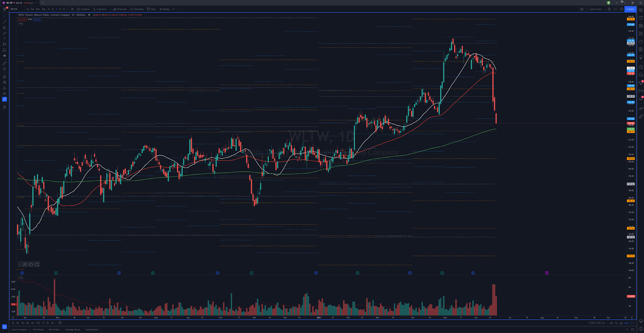Open the public chats panel
Image resolution: width=644 pixels, height=333 pixels.
tap(641, 67)
